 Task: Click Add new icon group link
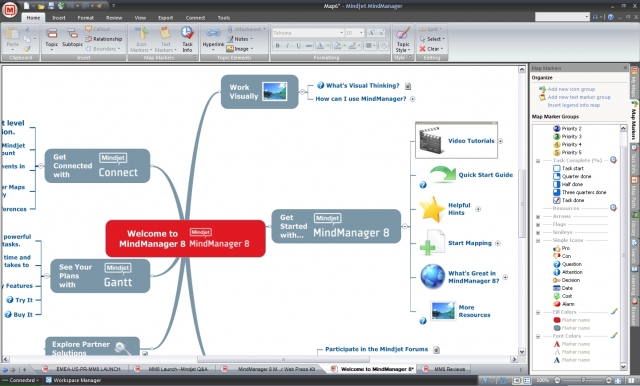(x=571, y=89)
